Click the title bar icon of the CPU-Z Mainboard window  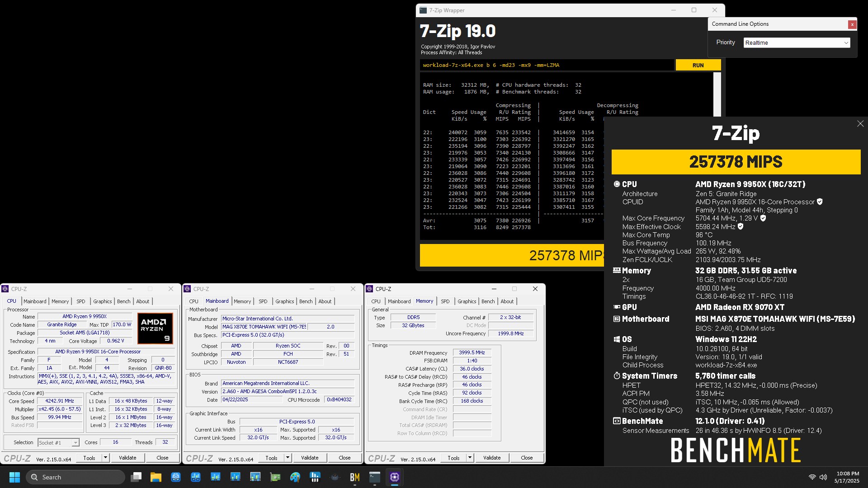click(x=188, y=289)
